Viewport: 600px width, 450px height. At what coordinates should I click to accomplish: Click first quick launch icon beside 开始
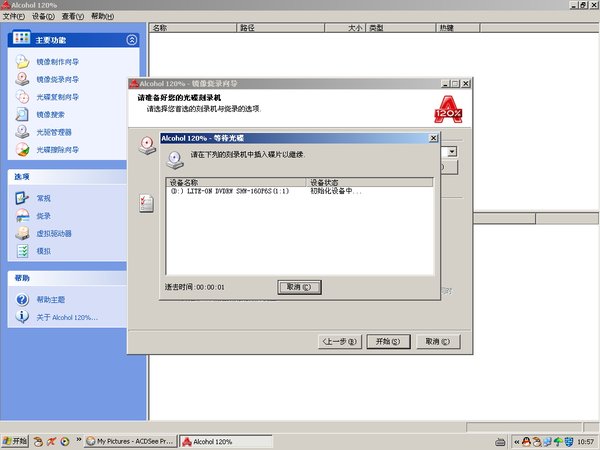tap(38, 442)
